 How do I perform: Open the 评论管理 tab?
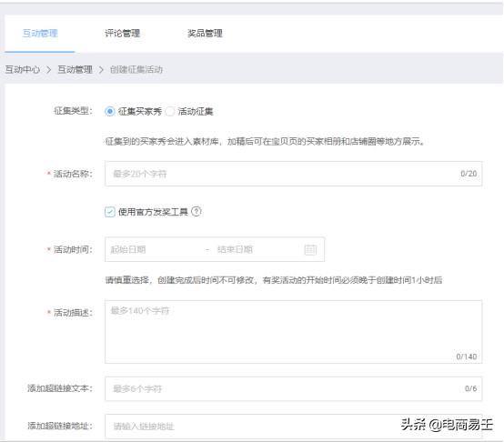click(x=123, y=33)
